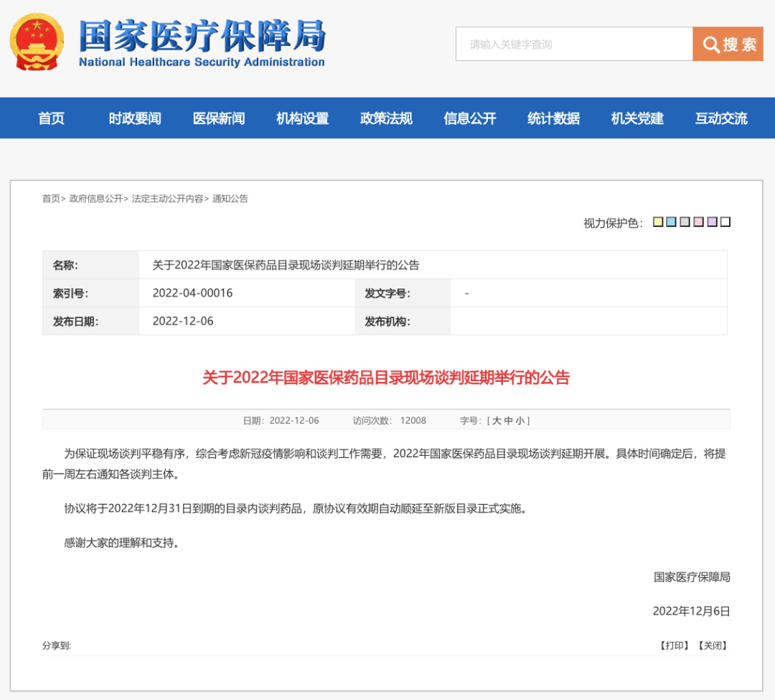Click the 发文字号 table label
The height and width of the screenshot is (700, 775).
click(387, 294)
